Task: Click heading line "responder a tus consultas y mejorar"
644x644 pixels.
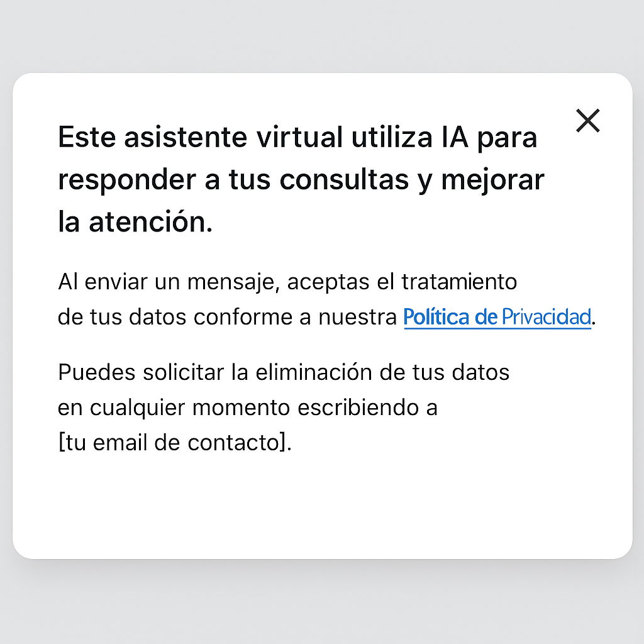Action: tap(301, 179)
